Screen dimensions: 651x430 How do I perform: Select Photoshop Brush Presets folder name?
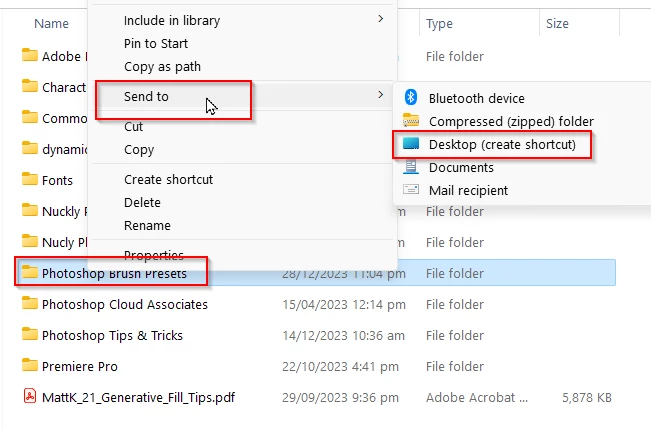(115, 274)
